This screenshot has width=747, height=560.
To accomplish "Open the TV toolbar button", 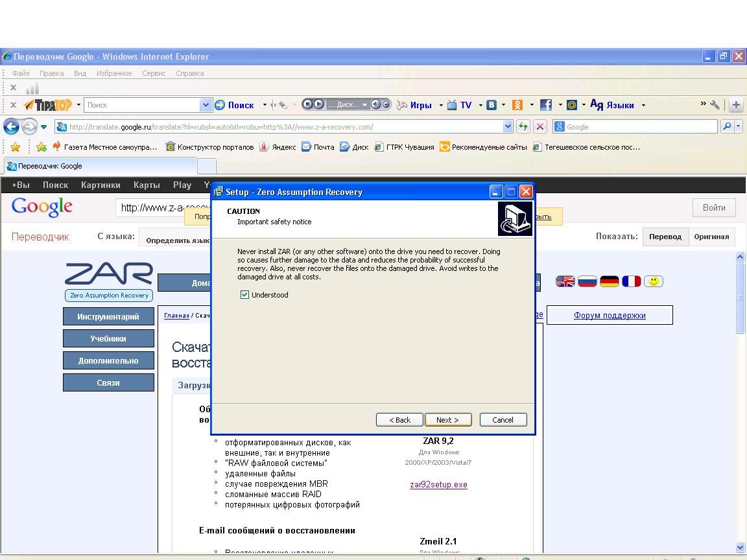I will point(460,105).
